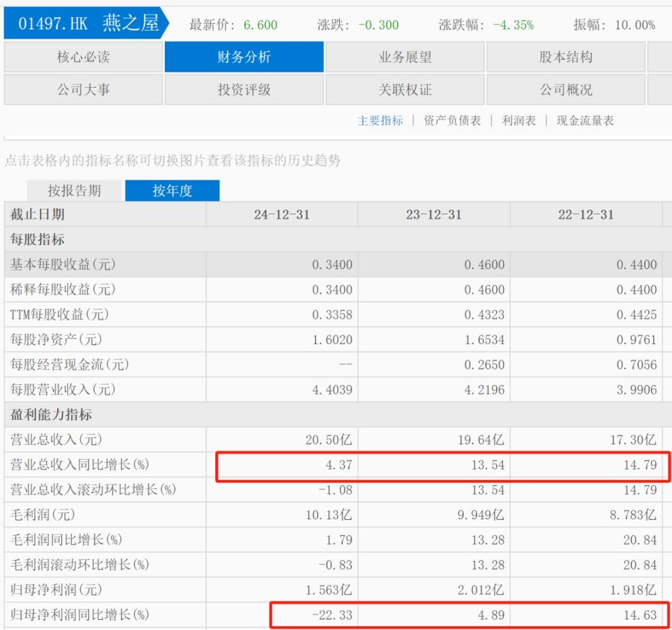
Task: Open the 核心必读 tab
Action: [x=83, y=57]
